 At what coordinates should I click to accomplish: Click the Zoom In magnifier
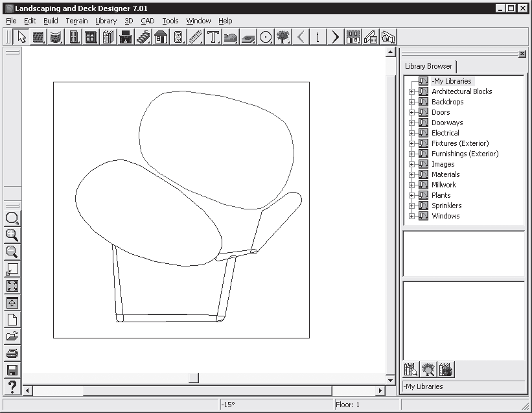[12, 235]
